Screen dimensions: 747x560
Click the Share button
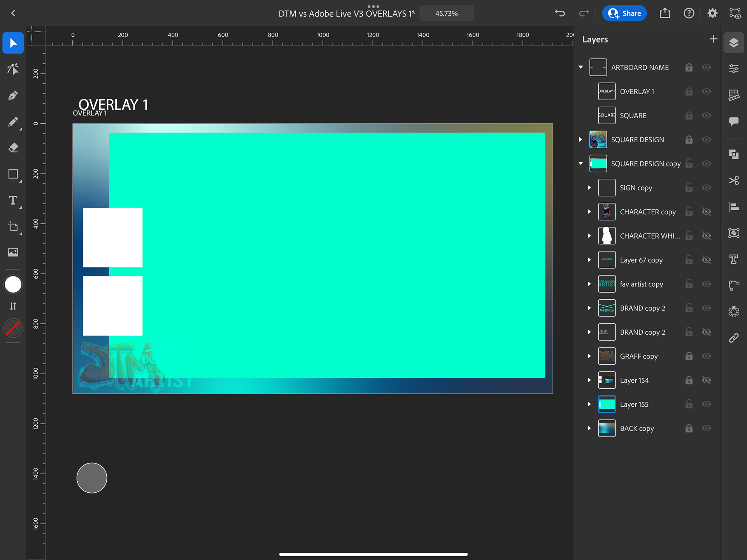(624, 13)
